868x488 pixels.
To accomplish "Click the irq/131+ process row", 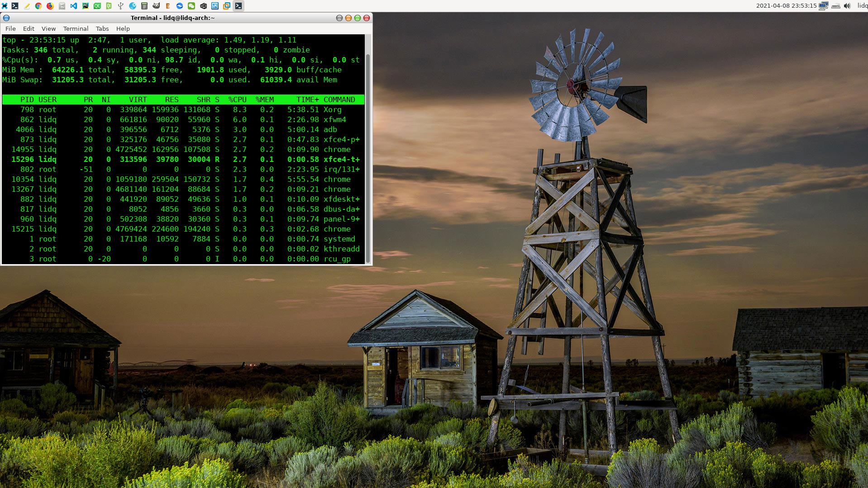I will [183, 169].
